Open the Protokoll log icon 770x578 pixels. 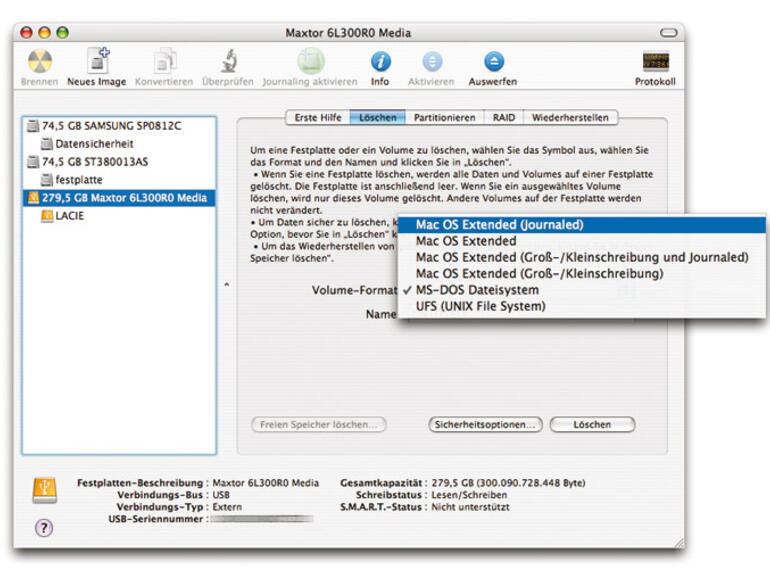pos(656,62)
